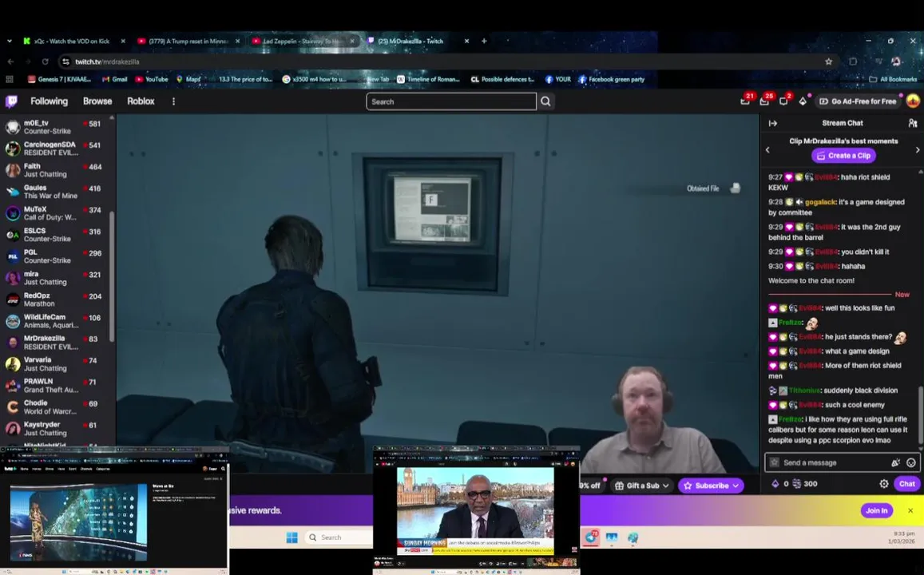This screenshot has width=924, height=575.
Task: Switch to the Trump reset YouTube tab
Action: point(188,42)
